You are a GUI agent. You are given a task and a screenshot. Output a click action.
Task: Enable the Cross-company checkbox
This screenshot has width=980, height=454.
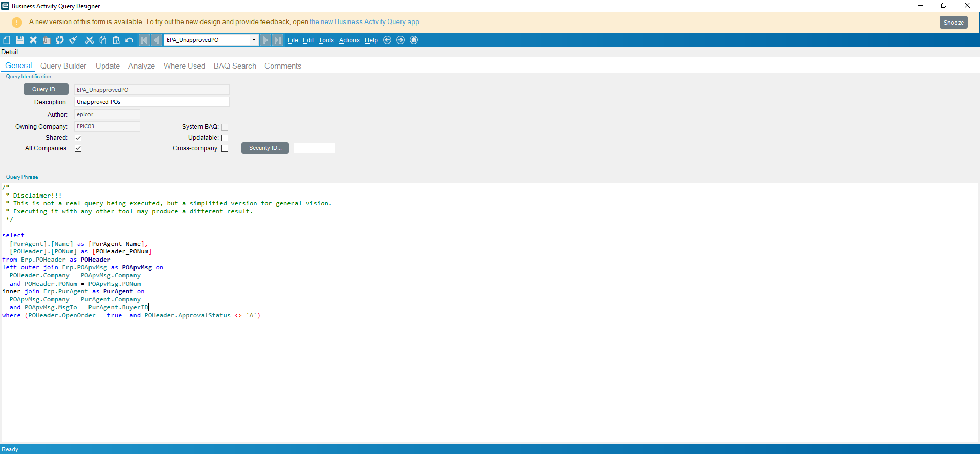pyautogui.click(x=225, y=148)
